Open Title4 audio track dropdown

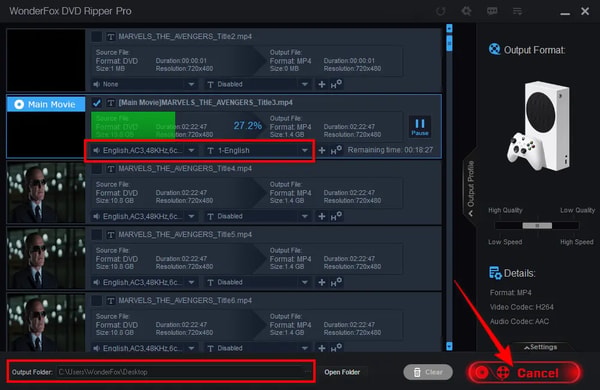(145, 216)
